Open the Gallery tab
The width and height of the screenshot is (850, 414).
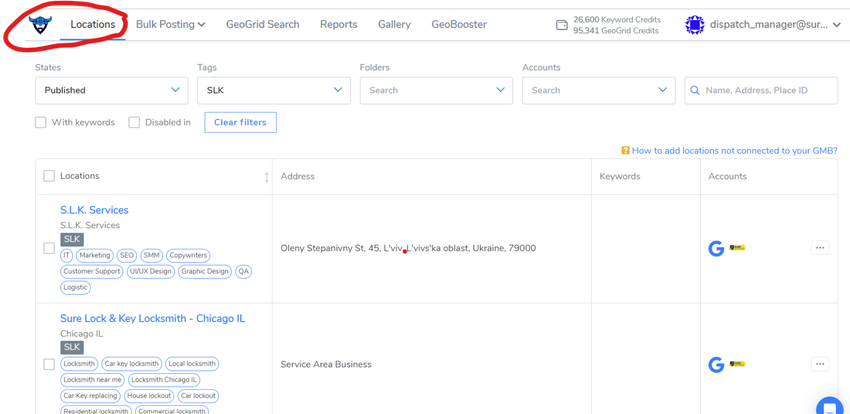tap(394, 24)
